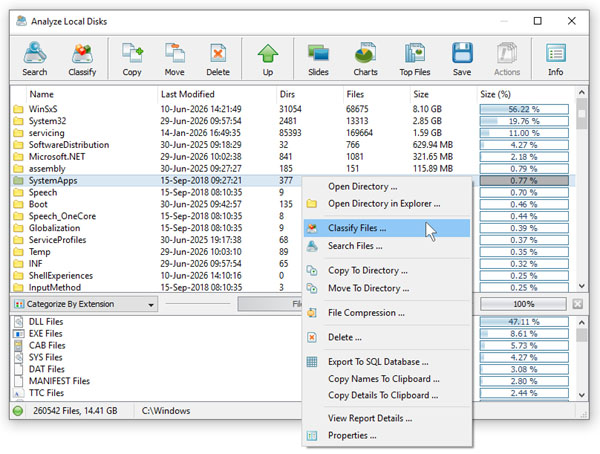Click the C:\Windows status bar path

[x=166, y=411]
